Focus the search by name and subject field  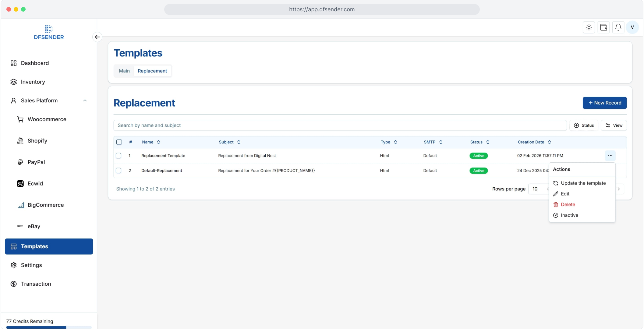[340, 126]
